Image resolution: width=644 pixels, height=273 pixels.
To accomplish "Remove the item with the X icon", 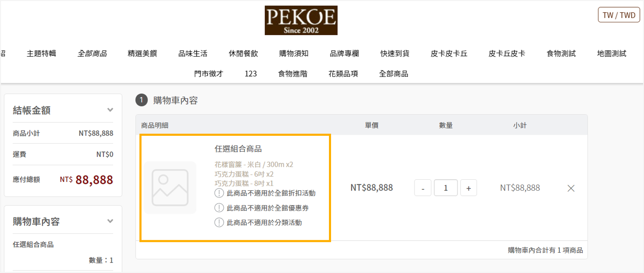I will point(571,188).
